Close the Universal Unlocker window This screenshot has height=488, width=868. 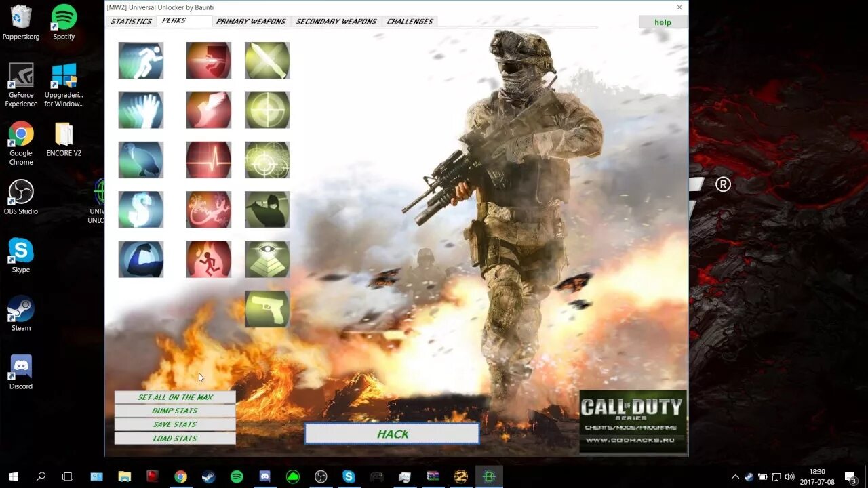pyautogui.click(x=679, y=7)
